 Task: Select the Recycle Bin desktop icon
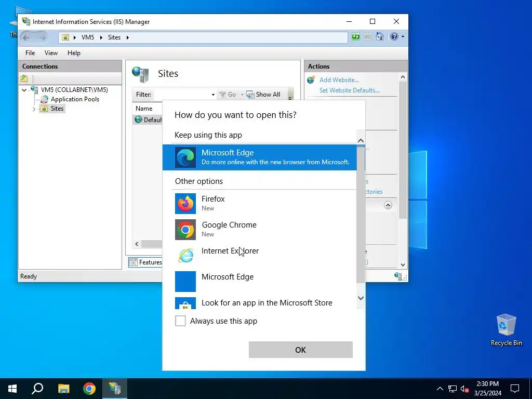pos(506,330)
